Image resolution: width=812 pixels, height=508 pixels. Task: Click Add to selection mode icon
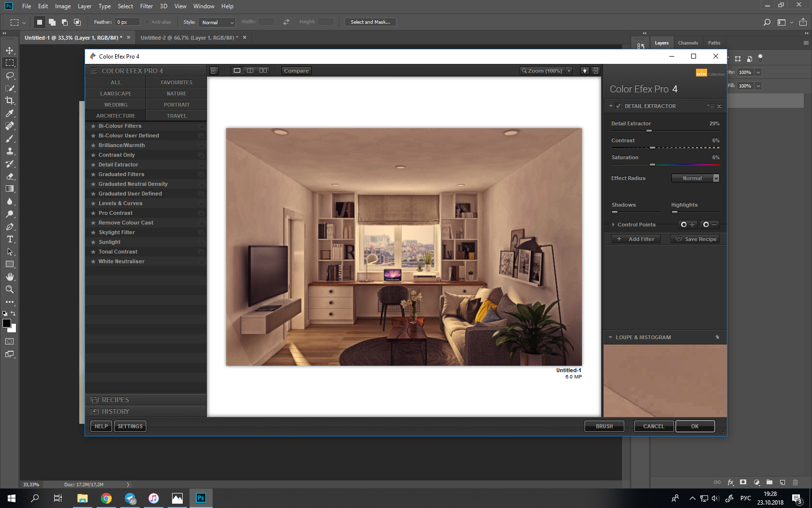tap(52, 22)
